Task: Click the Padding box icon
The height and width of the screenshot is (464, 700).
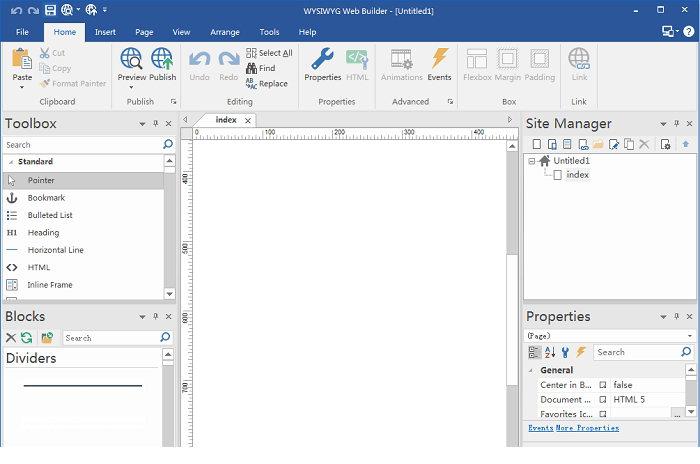Action: pyautogui.click(x=539, y=59)
